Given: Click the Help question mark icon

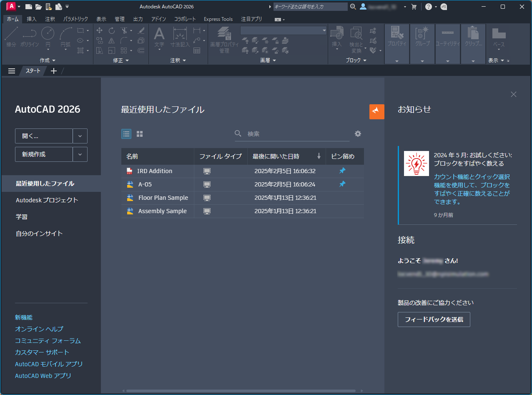Looking at the screenshot, I should (x=428, y=7).
